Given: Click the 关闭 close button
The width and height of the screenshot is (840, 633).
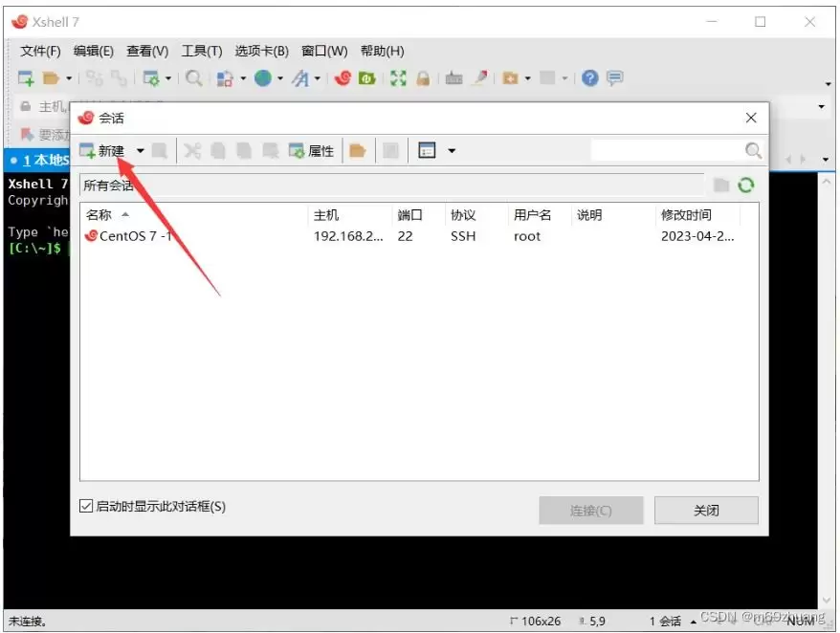Looking at the screenshot, I should click(706, 511).
